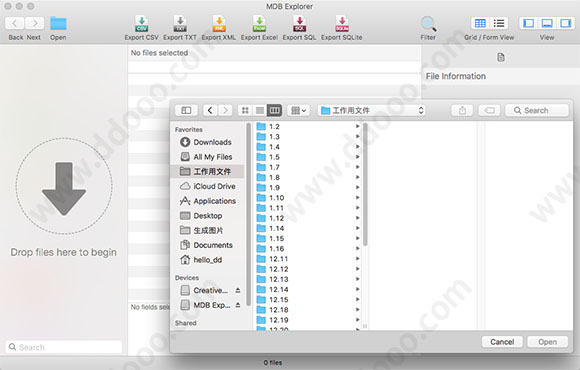Navigate back in the file dialog
The height and width of the screenshot is (370, 580).
(210, 110)
